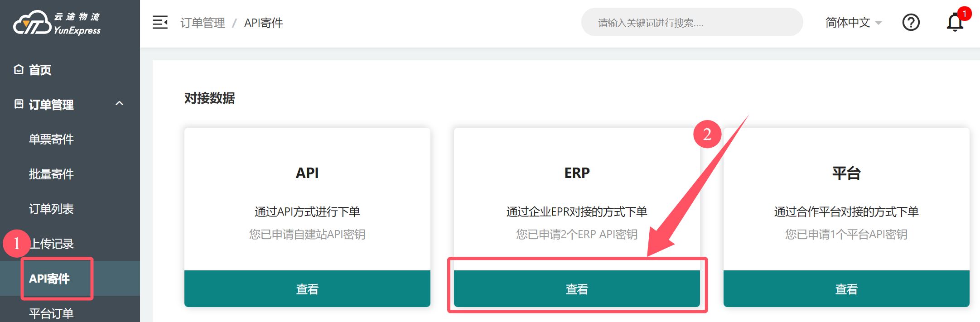Open 上传记录 from the sidebar
The height and width of the screenshot is (322, 980).
click(x=52, y=244)
